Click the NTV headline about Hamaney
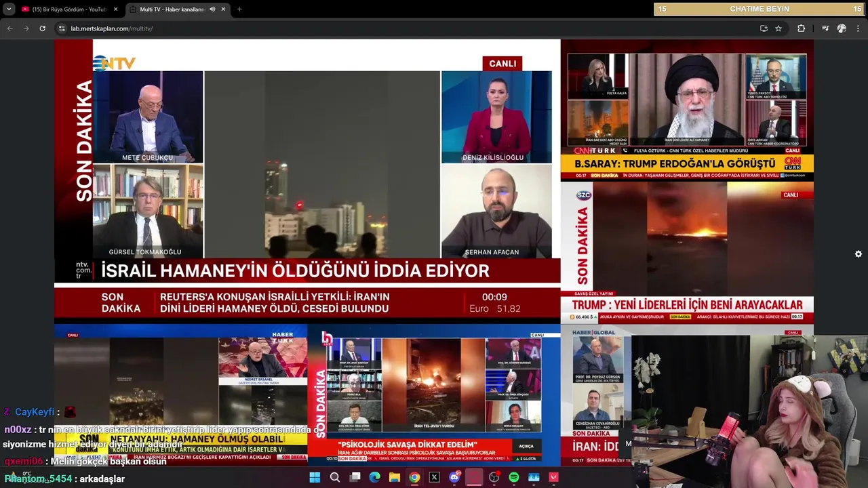The height and width of the screenshot is (488, 868). coord(295,271)
